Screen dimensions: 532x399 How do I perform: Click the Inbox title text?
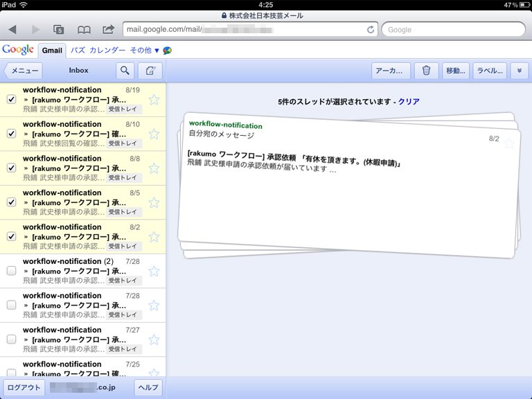78,70
